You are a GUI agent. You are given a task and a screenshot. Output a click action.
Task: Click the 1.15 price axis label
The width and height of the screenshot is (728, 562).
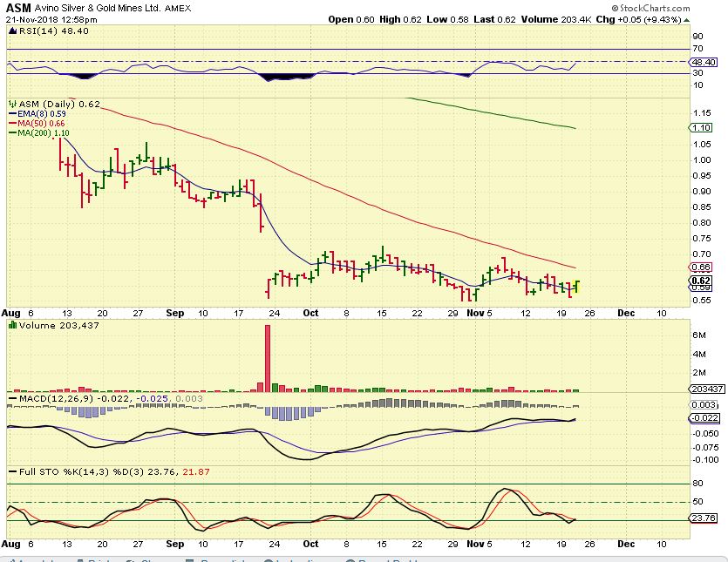(x=701, y=113)
